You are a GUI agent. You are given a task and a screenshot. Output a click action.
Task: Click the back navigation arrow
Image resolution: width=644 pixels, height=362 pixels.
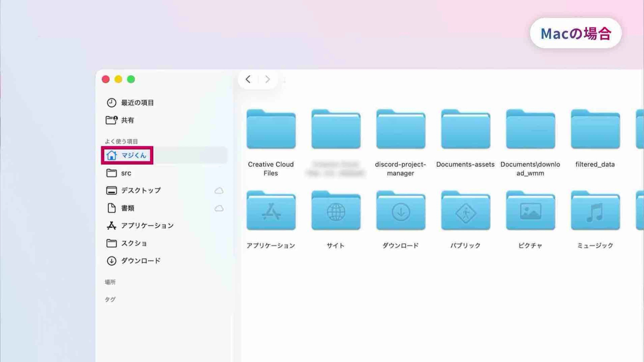[248, 79]
